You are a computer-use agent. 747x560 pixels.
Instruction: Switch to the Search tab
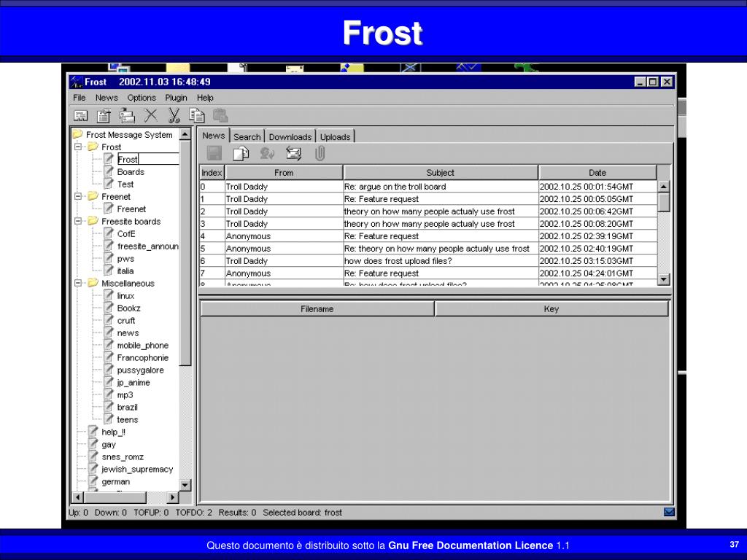[x=247, y=136]
